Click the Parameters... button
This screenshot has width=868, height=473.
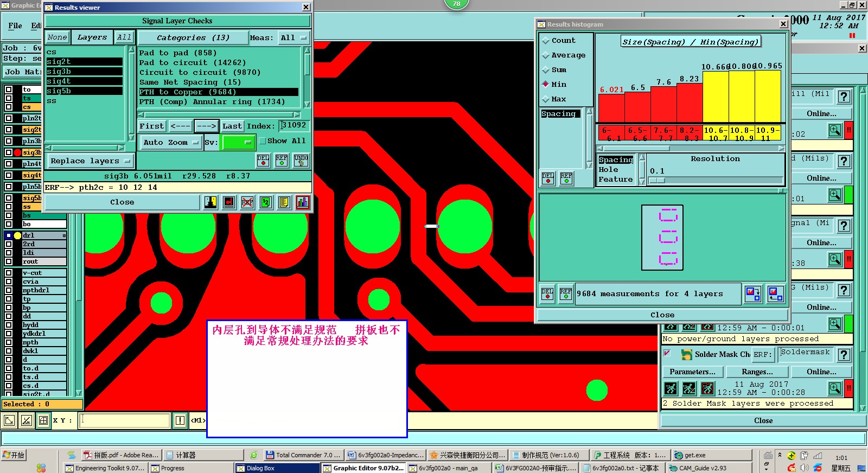[x=692, y=372]
